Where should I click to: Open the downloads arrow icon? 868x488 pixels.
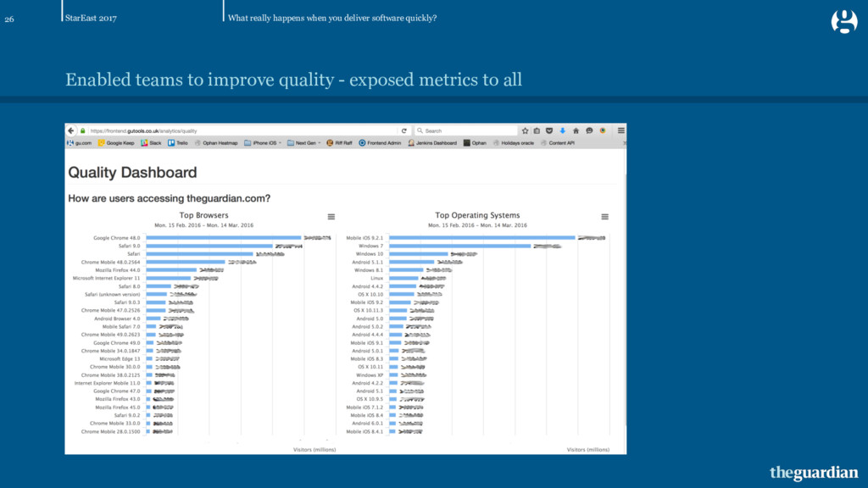pyautogui.click(x=563, y=131)
